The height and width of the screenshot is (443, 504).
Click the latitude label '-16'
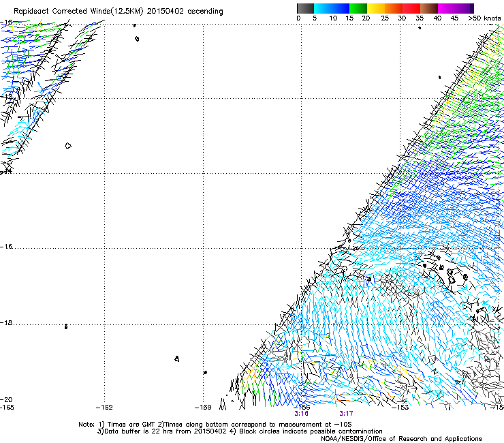click(x=6, y=247)
